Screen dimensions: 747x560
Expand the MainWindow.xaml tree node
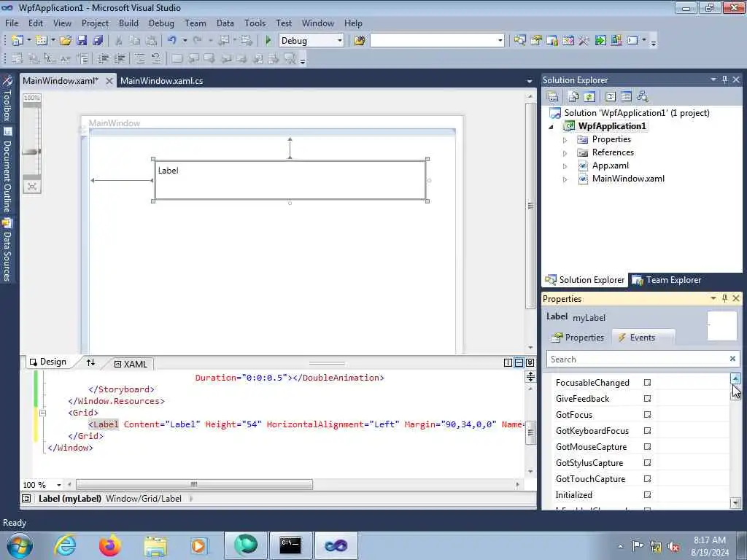565,179
